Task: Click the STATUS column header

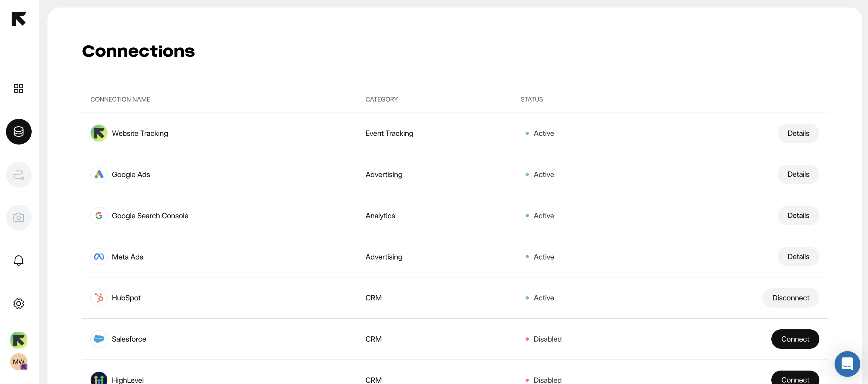Action: pyautogui.click(x=531, y=99)
